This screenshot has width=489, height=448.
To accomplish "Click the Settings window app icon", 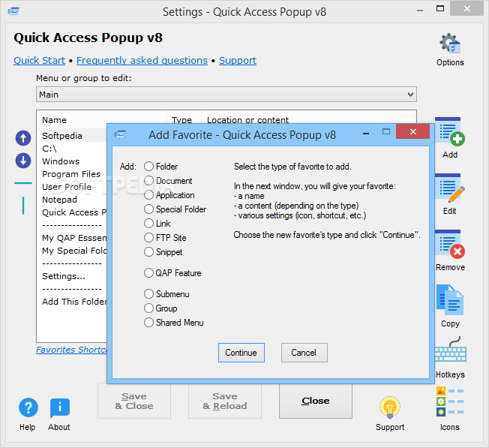I will point(13,11).
